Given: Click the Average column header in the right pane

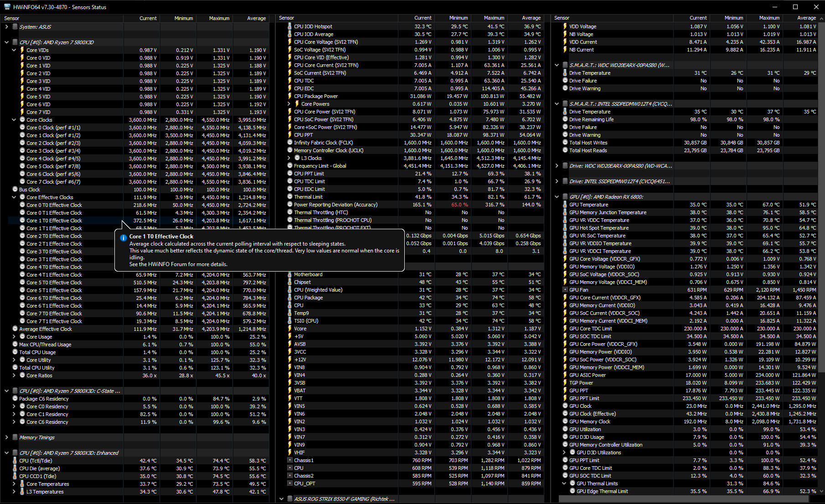Looking at the screenshot, I should [801, 18].
